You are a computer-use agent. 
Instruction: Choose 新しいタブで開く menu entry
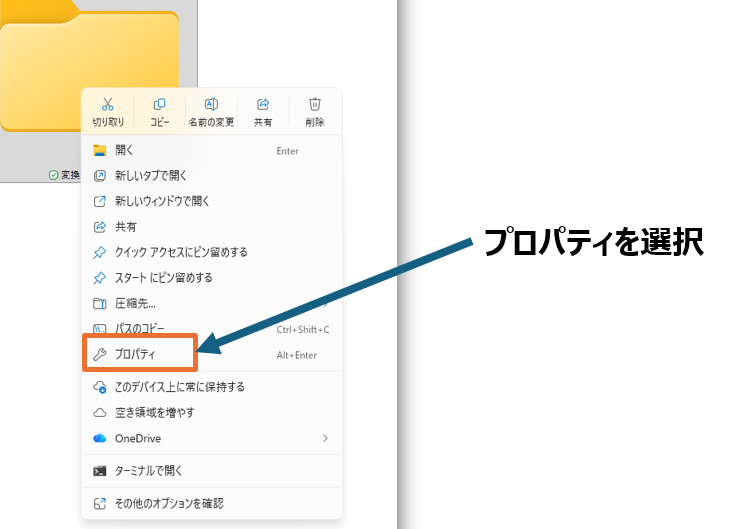211,176
